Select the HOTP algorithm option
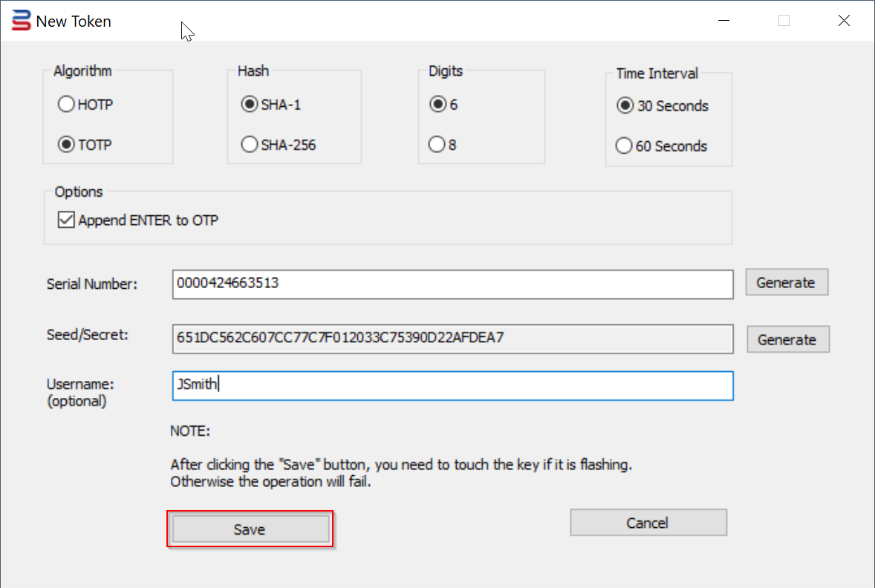This screenshot has width=875, height=588. tap(66, 105)
